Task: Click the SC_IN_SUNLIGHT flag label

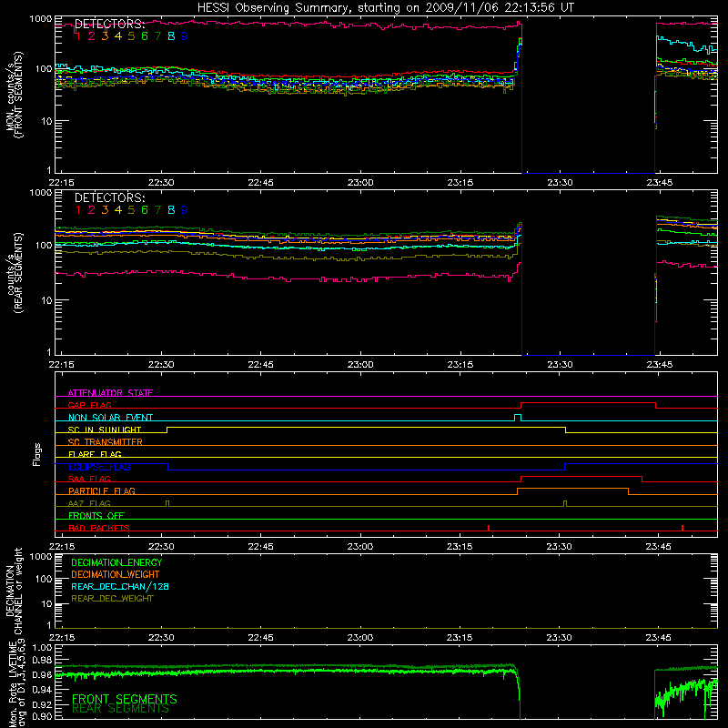Action: 105,430
